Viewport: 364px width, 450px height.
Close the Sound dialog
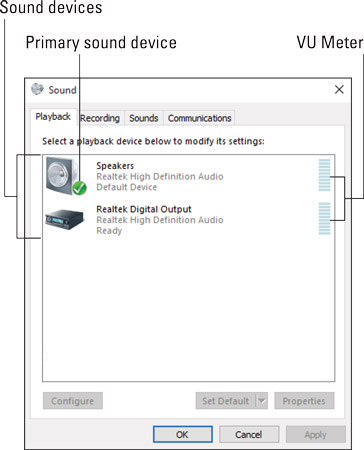pos(339,89)
